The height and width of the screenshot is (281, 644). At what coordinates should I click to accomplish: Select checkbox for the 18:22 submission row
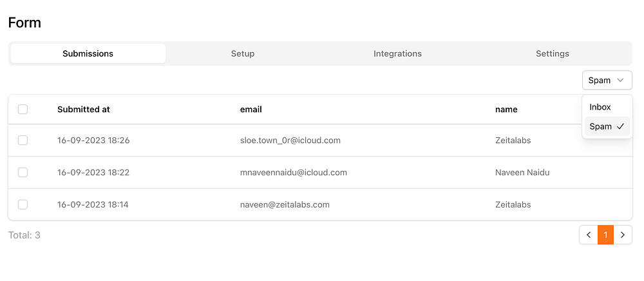[x=23, y=173]
